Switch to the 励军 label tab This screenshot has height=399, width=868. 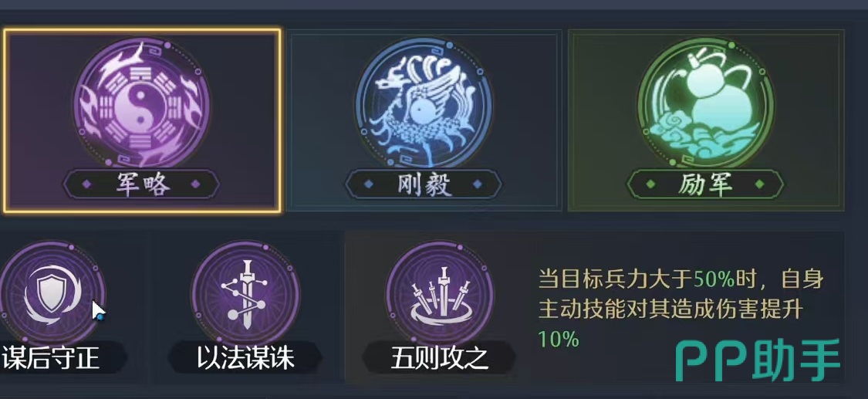tap(706, 184)
